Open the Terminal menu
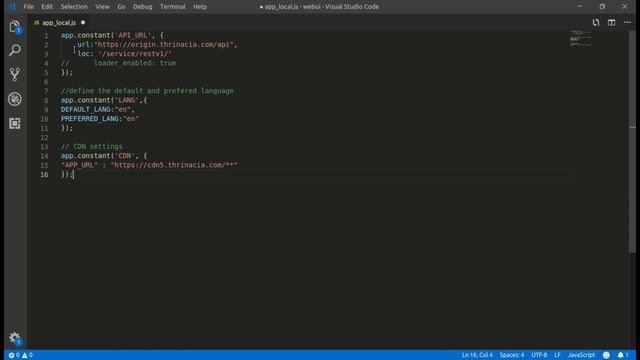This screenshot has width=640, height=360. (x=173, y=7)
